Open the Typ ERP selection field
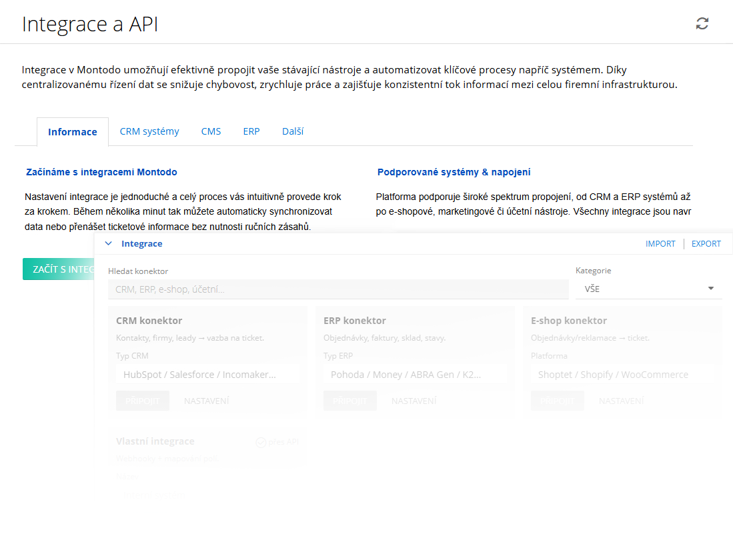733x560 pixels. coord(415,375)
